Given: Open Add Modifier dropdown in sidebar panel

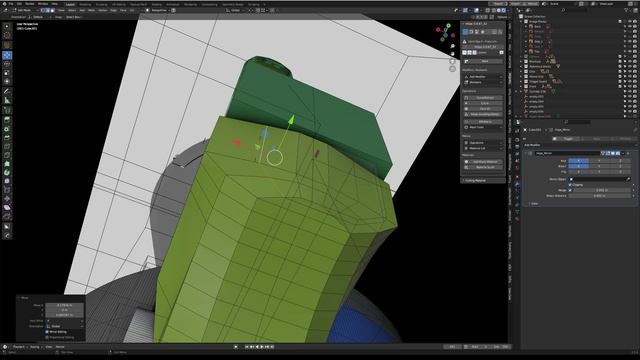Looking at the screenshot, I should pyautogui.click(x=483, y=77).
